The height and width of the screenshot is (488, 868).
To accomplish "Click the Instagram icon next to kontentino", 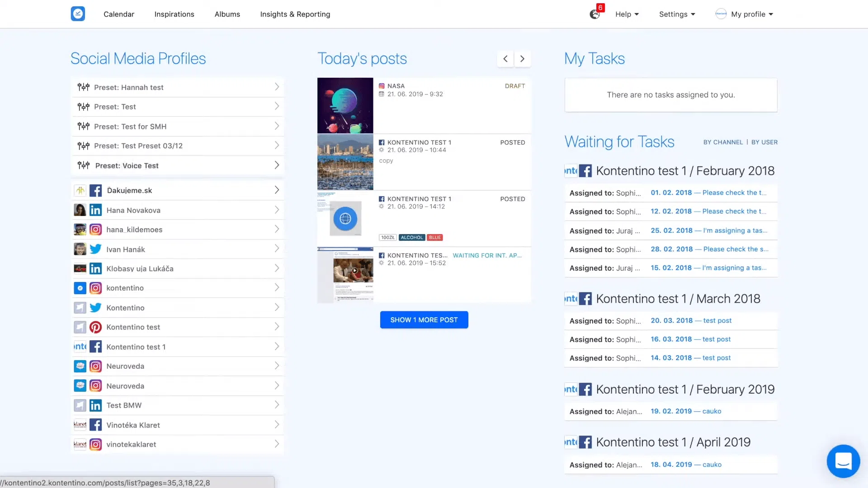I will (95, 288).
